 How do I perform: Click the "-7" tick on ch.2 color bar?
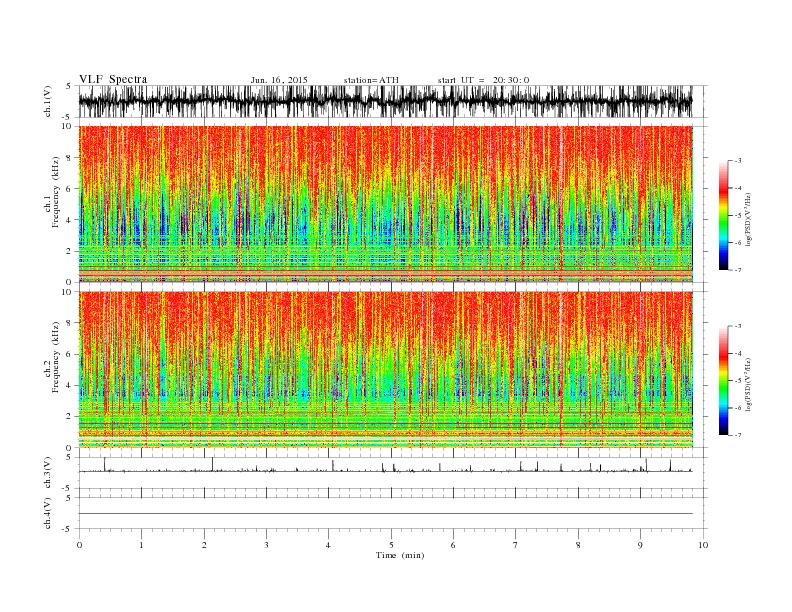tap(738, 435)
